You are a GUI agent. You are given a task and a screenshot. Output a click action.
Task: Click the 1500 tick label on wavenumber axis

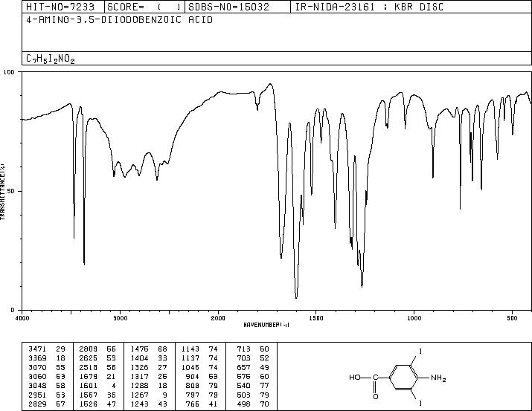316,318
